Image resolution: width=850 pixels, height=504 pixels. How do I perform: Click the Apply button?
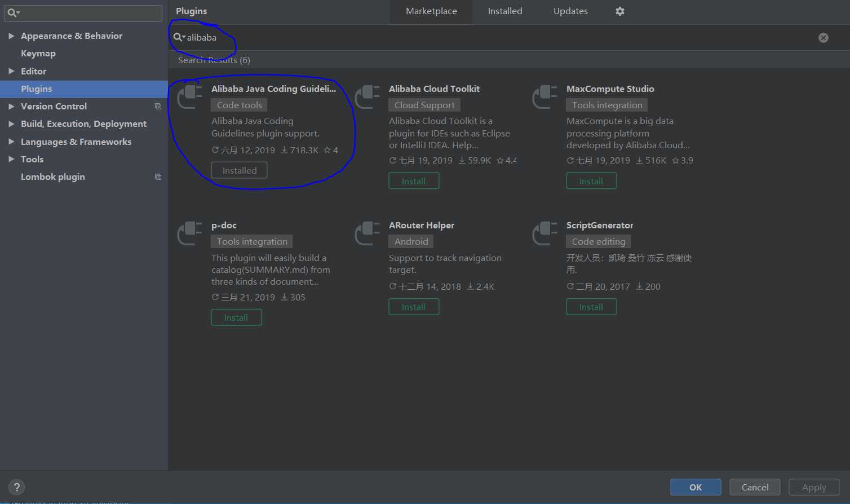pyautogui.click(x=814, y=487)
